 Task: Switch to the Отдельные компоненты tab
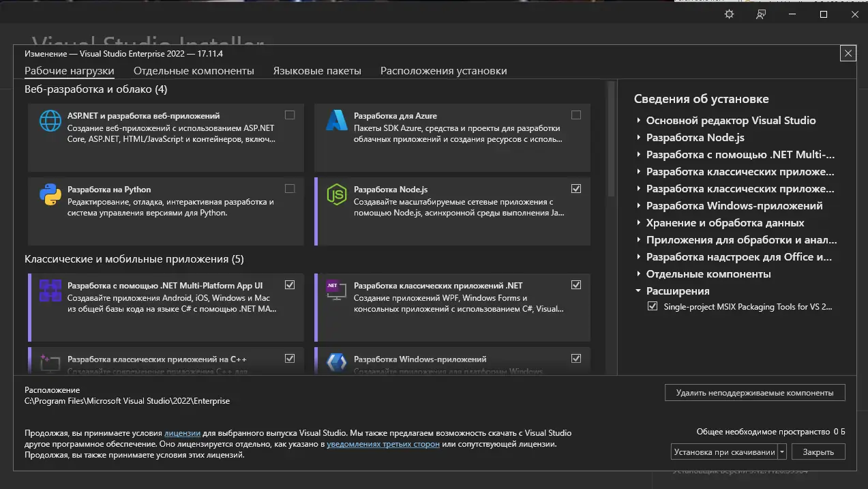tap(194, 70)
